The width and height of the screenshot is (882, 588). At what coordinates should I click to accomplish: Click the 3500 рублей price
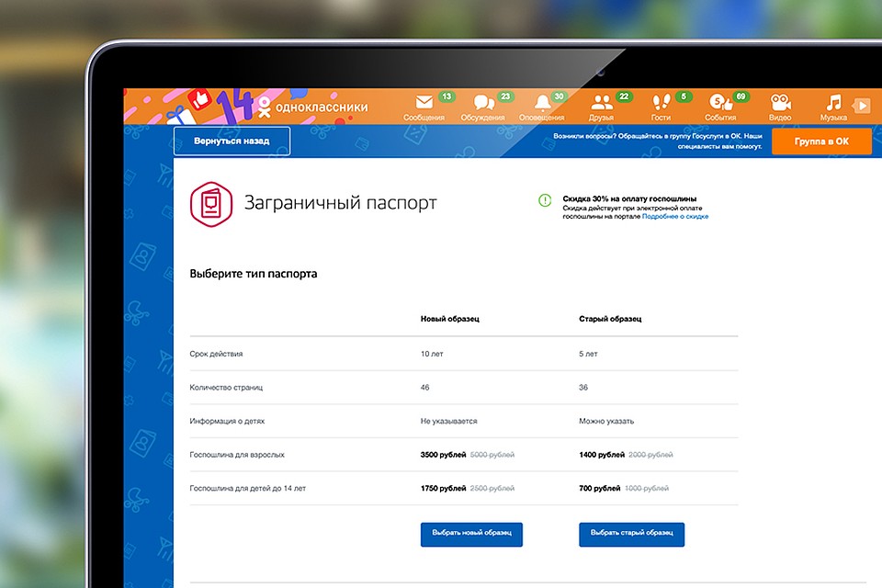tap(443, 455)
